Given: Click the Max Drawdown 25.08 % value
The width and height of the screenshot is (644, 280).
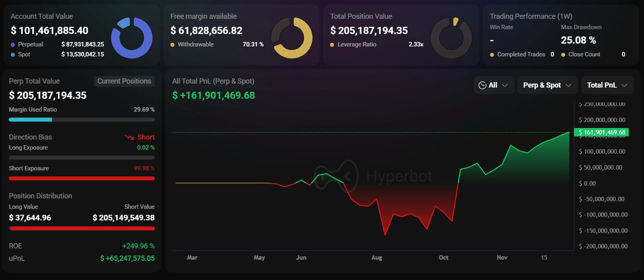Looking at the screenshot, I should click(579, 40).
